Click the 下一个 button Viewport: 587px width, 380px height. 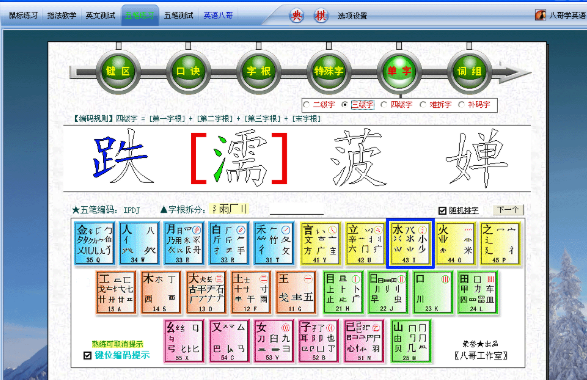coord(508,210)
